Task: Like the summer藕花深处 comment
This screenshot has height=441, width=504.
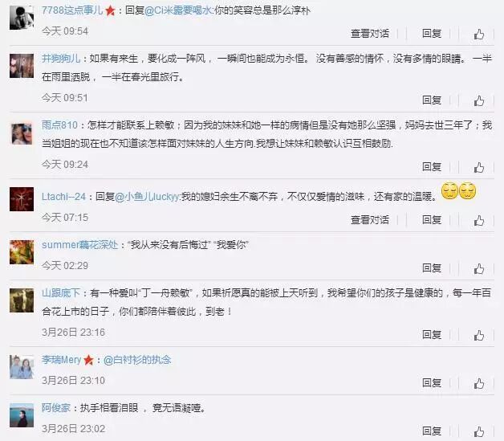Action: 479,269
